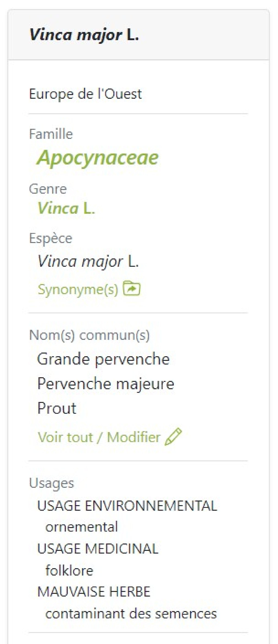This screenshot has width=278, height=644.
Task: Click the Voir tout / Modifier link
Action: click(x=99, y=437)
